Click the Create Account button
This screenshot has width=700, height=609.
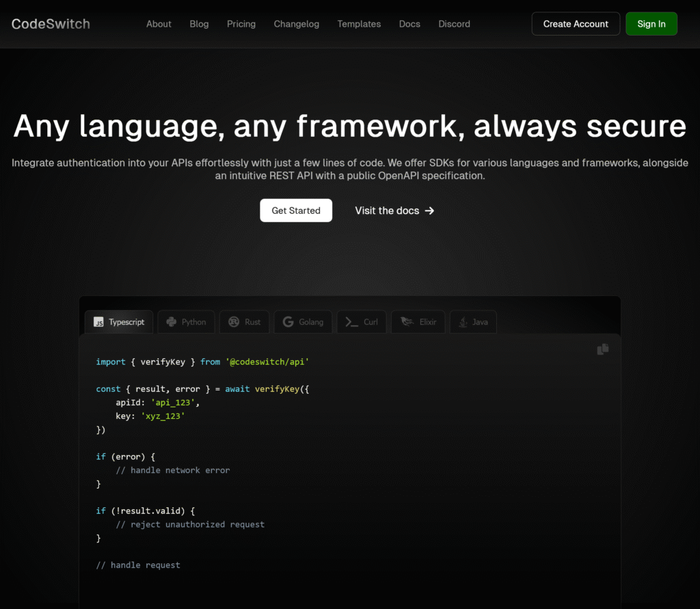click(576, 24)
